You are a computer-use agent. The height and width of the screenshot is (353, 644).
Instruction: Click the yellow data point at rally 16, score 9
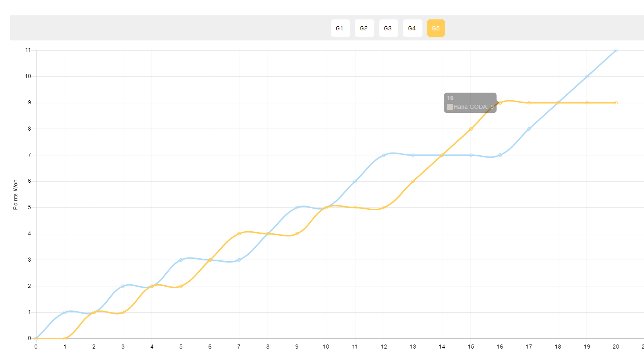click(500, 103)
